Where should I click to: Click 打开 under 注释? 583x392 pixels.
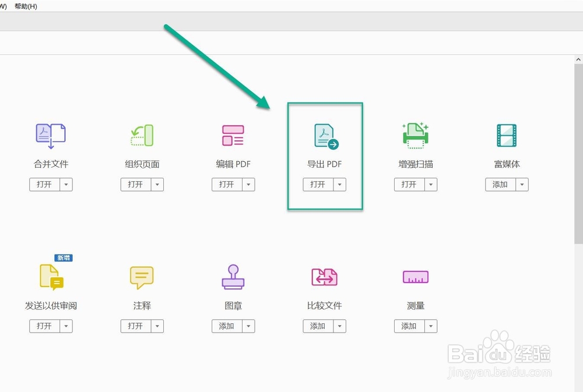click(x=137, y=326)
